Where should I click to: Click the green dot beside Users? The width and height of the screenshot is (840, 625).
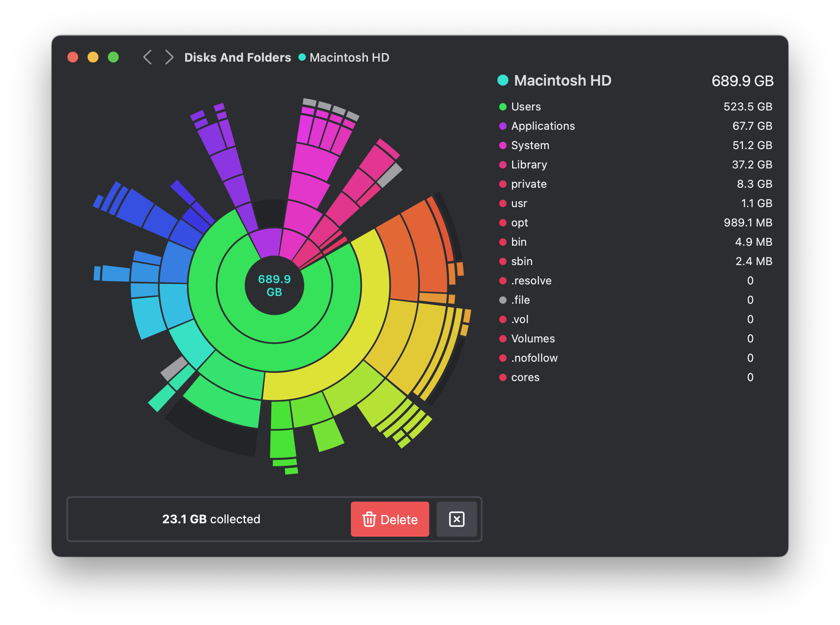(x=503, y=107)
